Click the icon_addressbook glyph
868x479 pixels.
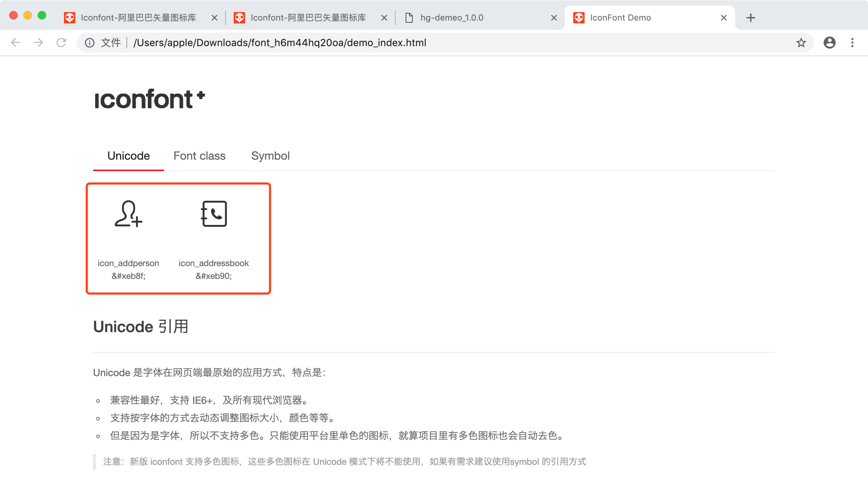point(214,214)
